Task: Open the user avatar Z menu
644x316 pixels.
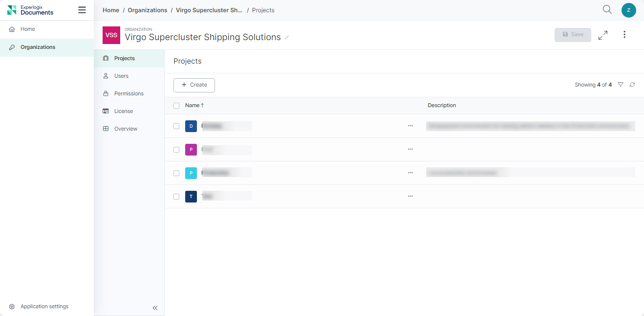Action: click(629, 10)
